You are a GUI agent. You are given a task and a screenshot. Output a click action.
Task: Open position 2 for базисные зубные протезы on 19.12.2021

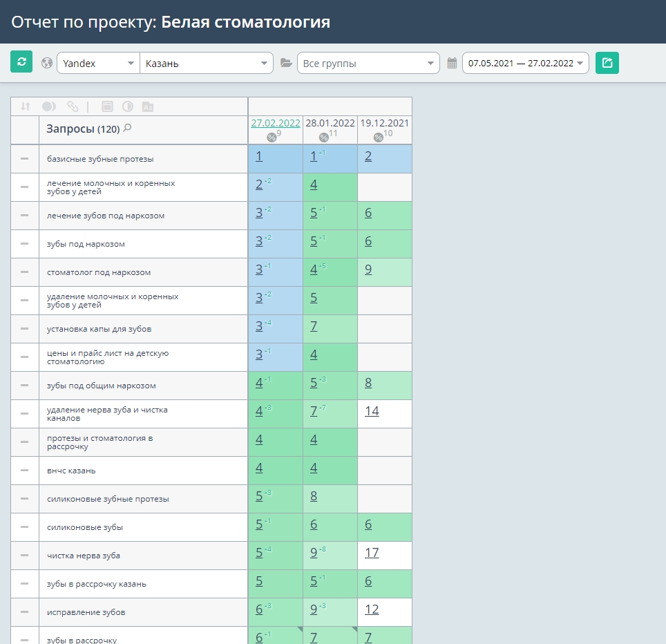coord(368,156)
